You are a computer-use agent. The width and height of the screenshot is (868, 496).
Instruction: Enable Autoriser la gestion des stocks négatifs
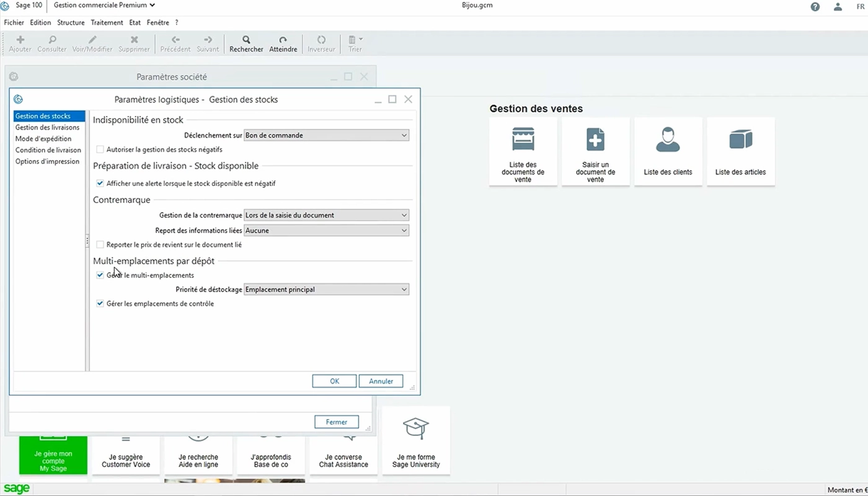pos(100,149)
